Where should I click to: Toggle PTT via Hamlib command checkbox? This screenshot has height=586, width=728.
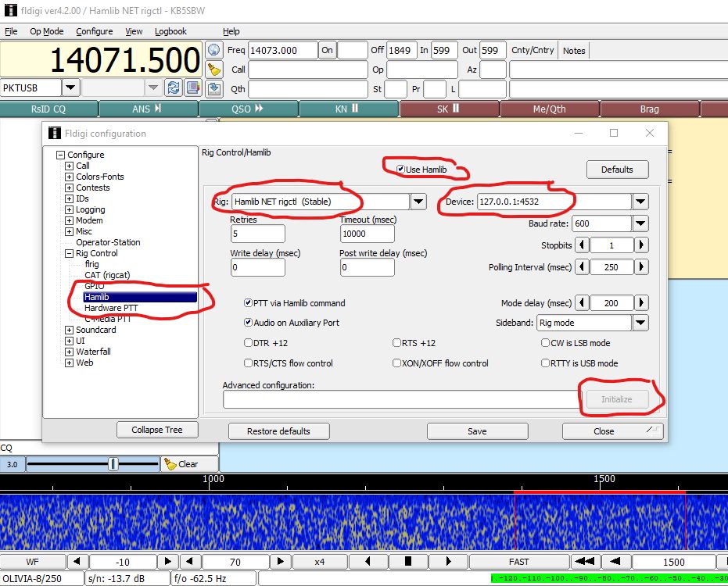[248, 303]
